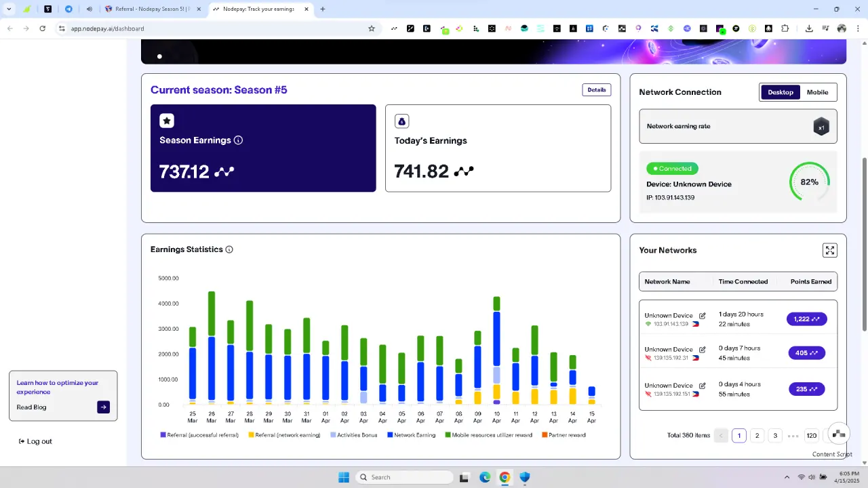
Task: Click the Read Blog link text
Action: pos(32,407)
